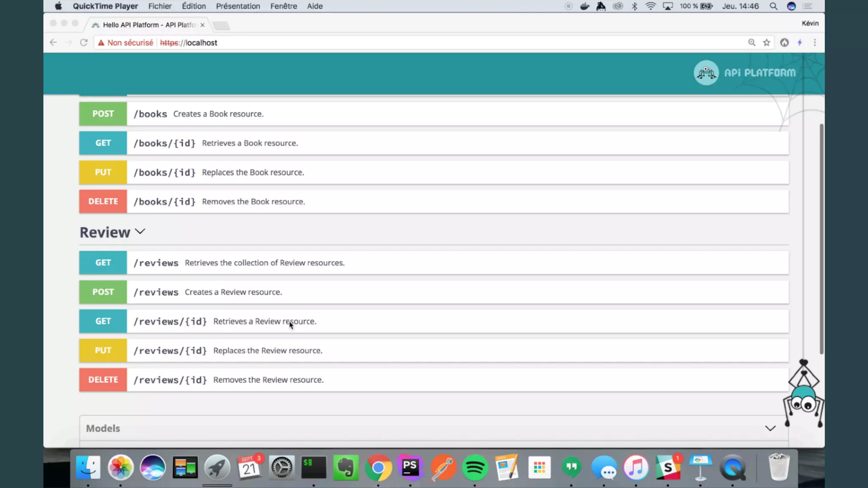Collapse the Review section chevron

pos(140,232)
